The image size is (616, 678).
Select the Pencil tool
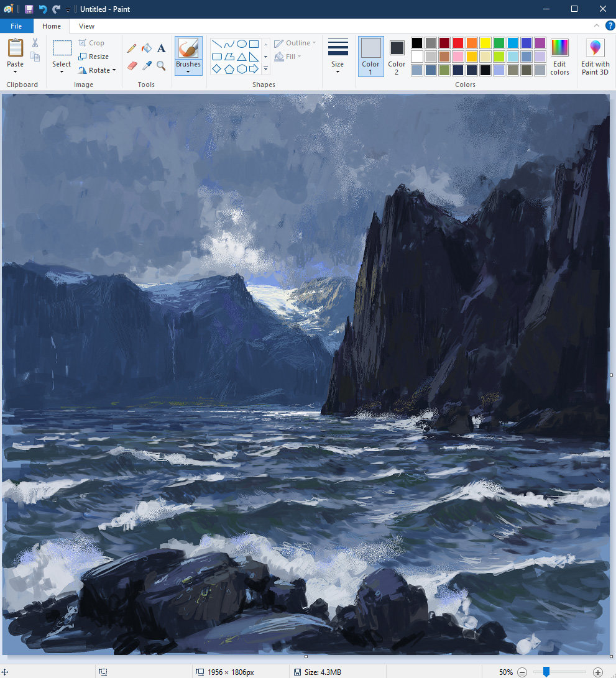point(132,48)
